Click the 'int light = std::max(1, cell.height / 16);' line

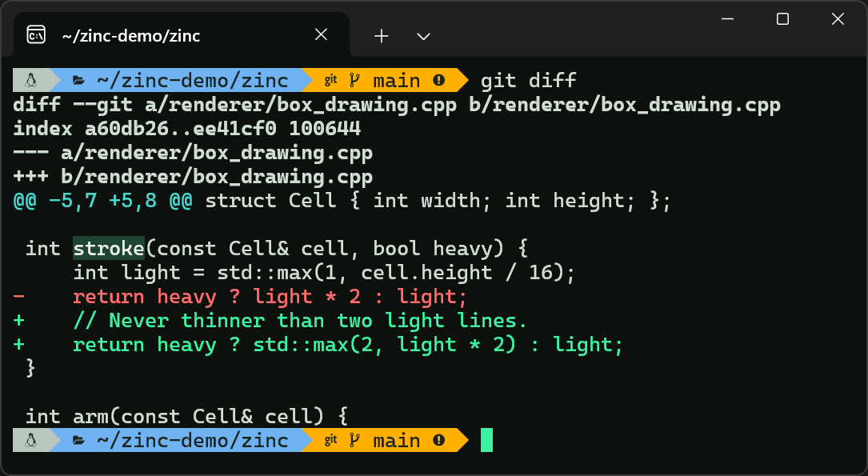[x=324, y=272]
